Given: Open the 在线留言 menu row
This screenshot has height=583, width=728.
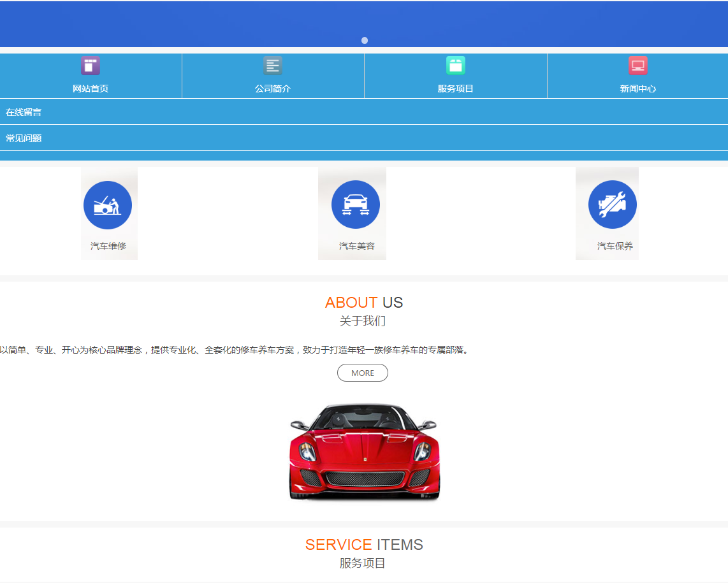Looking at the screenshot, I should click(364, 112).
